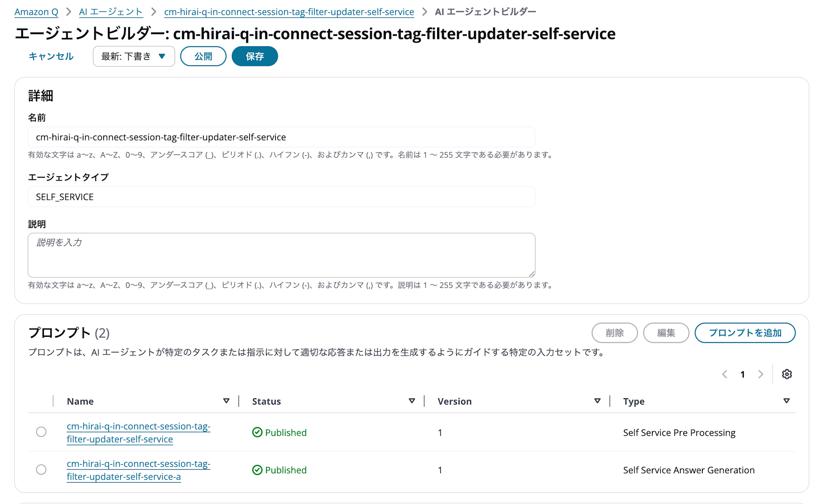Click キャンセル to cancel editing
Screen dimensions: 820x504
coord(51,56)
